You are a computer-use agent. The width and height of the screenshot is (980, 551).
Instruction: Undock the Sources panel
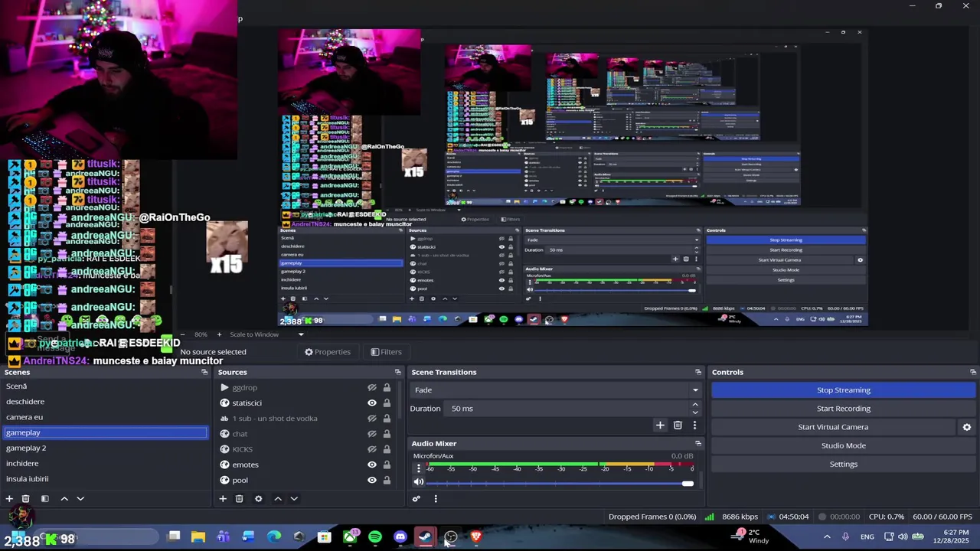click(400, 372)
